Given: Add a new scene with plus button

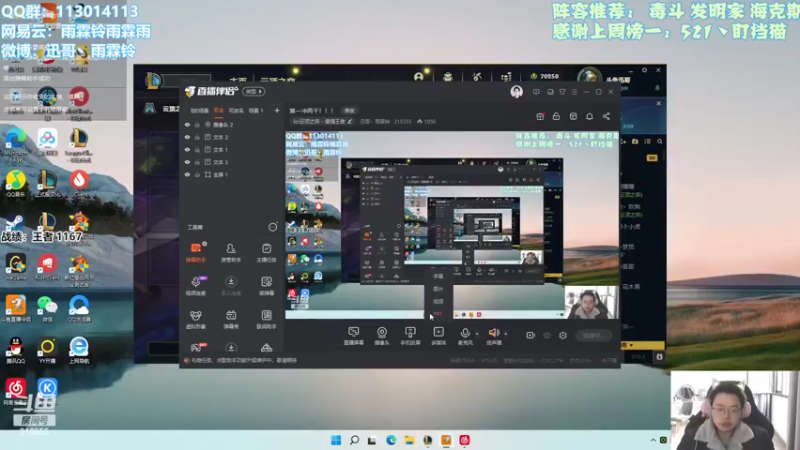Looking at the screenshot, I should point(277,110).
